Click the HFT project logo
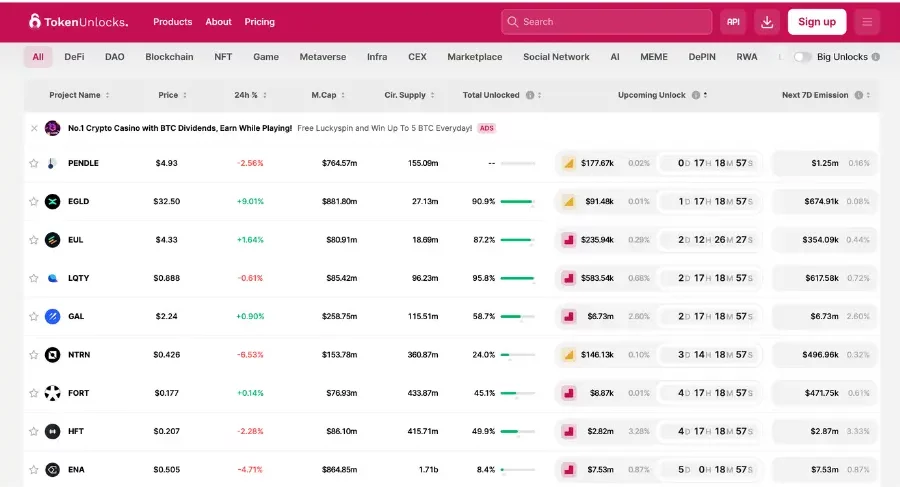This screenshot has height=487, width=900. pyautogui.click(x=52, y=431)
